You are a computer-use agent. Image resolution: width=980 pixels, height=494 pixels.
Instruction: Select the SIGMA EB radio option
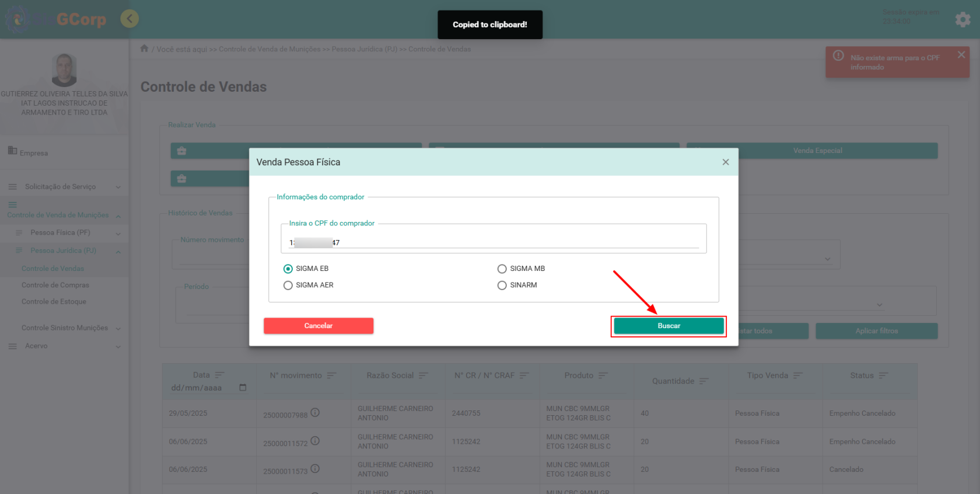pos(288,269)
